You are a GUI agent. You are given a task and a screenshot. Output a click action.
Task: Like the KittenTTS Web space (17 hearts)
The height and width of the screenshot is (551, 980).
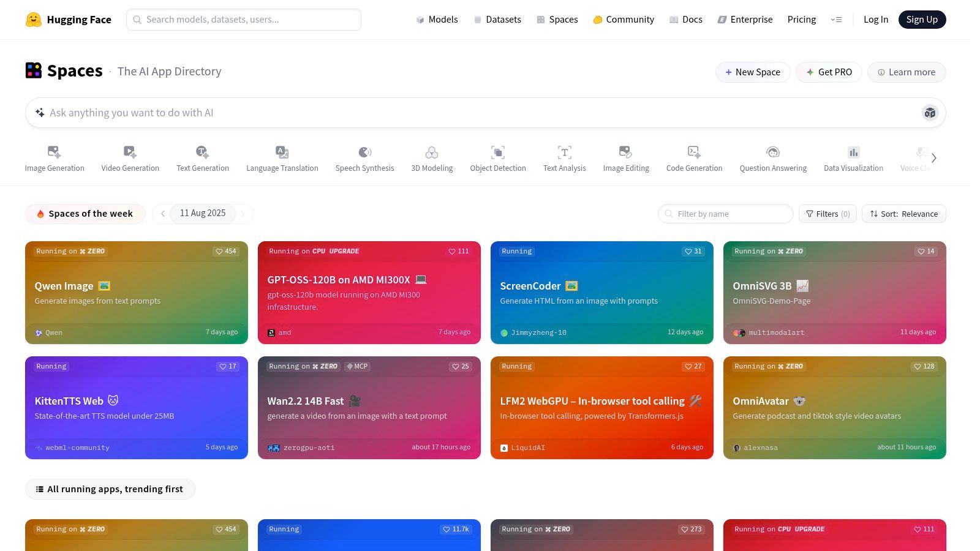(x=227, y=367)
